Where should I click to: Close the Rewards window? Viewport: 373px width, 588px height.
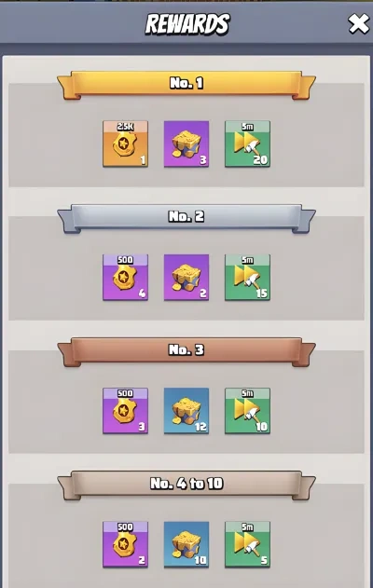point(358,24)
